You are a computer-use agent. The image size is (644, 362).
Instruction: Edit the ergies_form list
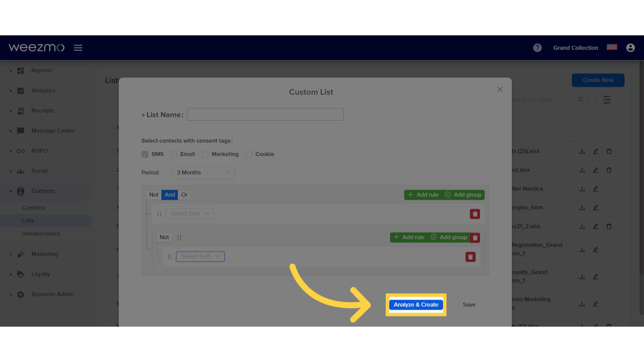point(596,207)
